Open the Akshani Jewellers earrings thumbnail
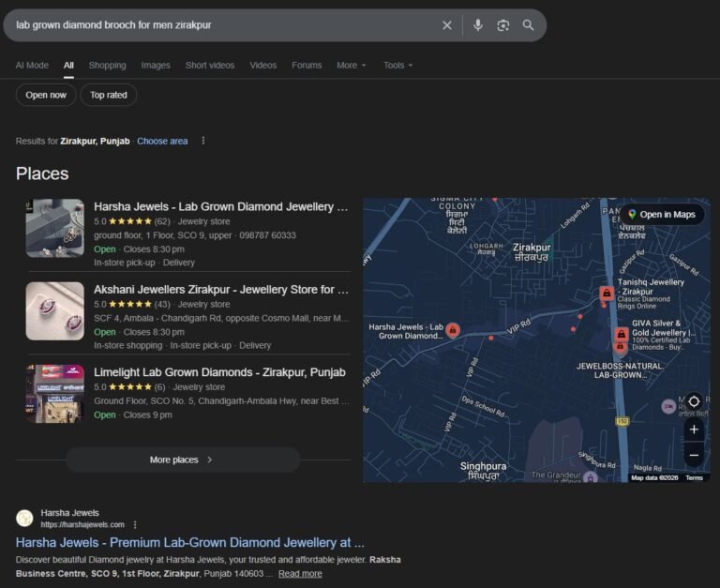The height and width of the screenshot is (588, 720). click(55, 311)
